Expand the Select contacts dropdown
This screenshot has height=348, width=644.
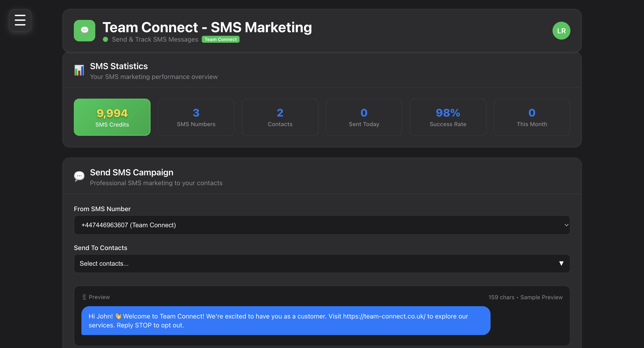(322, 263)
